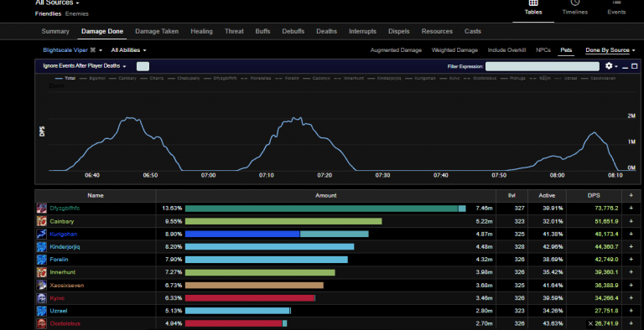Open player Xaosixseven's name link
This screenshot has width=644, height=330.
click(67, 286)
